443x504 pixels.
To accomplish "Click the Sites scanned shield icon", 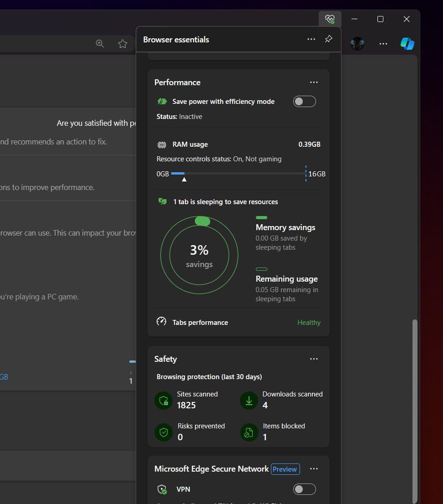I will coord(163,400).
